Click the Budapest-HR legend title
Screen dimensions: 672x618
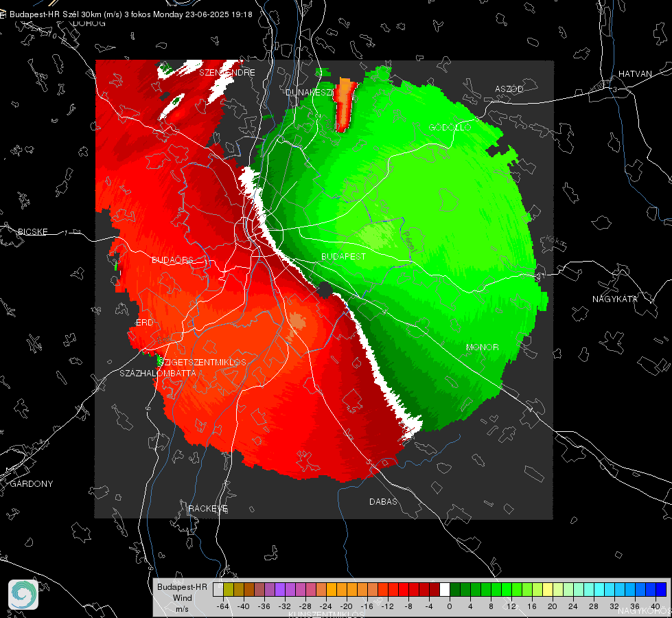(182, 586)
